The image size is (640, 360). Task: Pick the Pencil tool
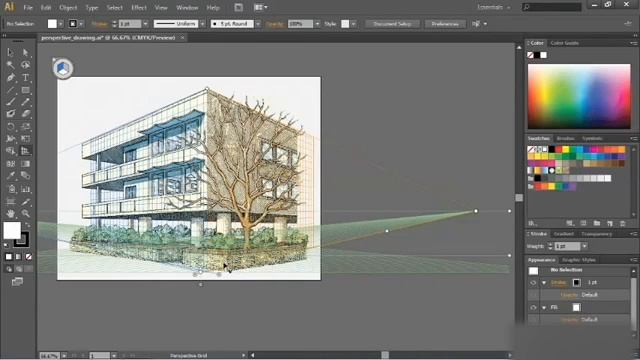coord(25,102)
